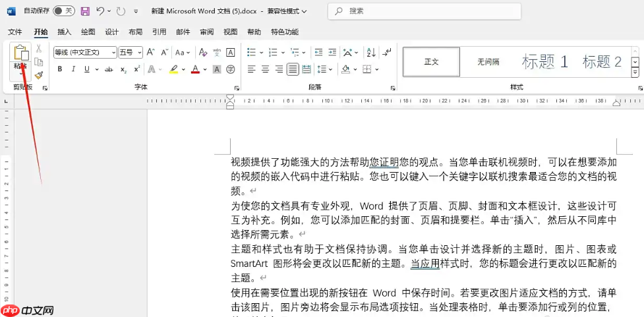Screen dimensions: 644x317
Task: Apply character border icon
Action: pos(231,52)
